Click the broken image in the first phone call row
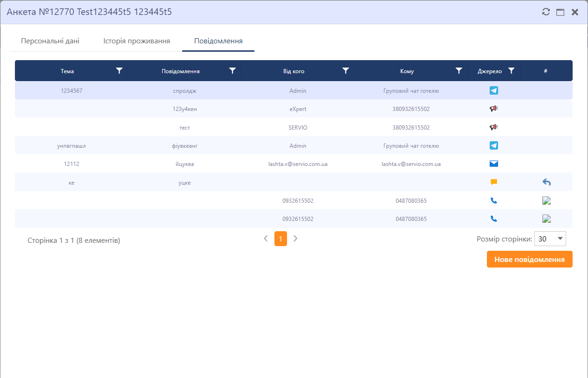Viewport: 588px width, 378px height. pos(547,201)
